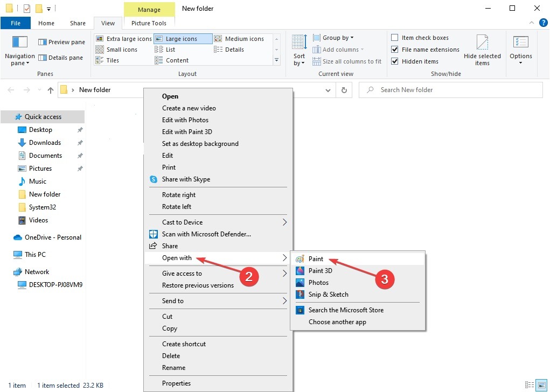Click Photos icon in submenu
The height and width of the screenshot is (392, 550).
point(300,283)
